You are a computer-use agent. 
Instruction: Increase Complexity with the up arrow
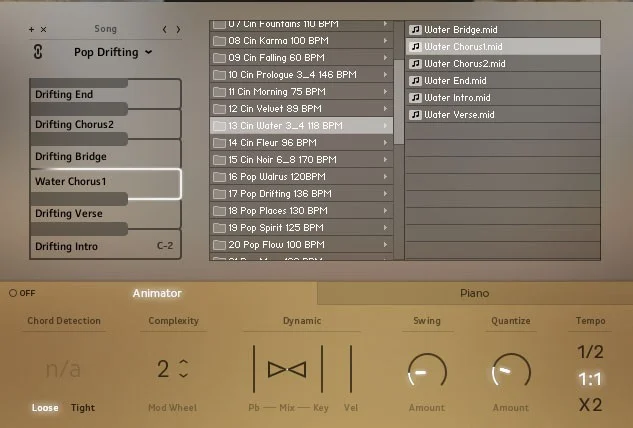[x=184, y=362]
